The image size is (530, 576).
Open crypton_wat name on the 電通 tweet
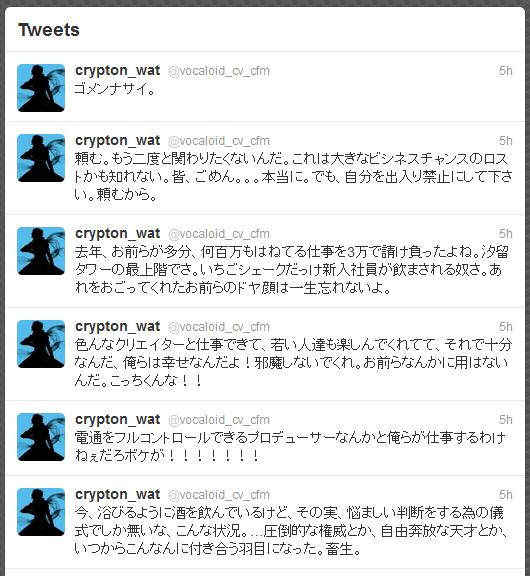118,420
